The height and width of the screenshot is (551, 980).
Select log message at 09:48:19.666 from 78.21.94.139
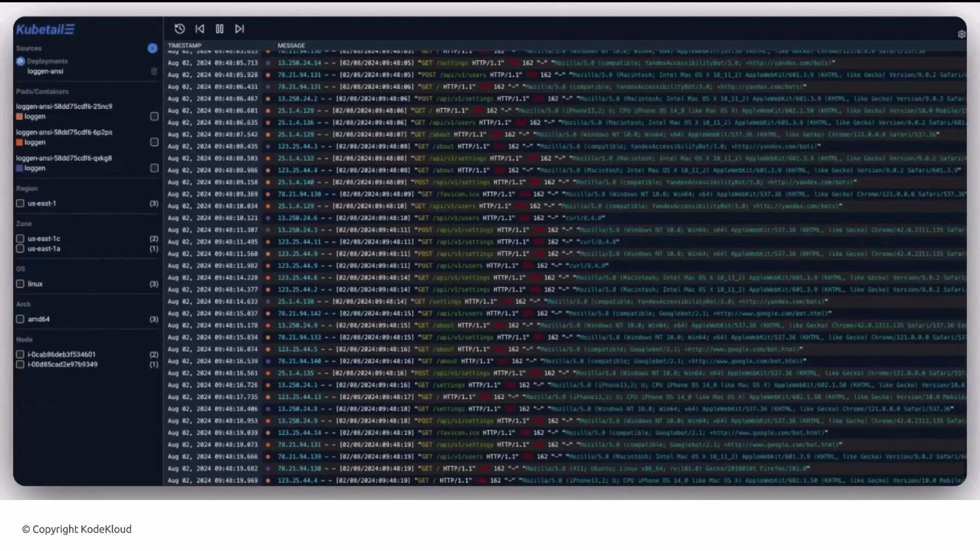point(622,457)
